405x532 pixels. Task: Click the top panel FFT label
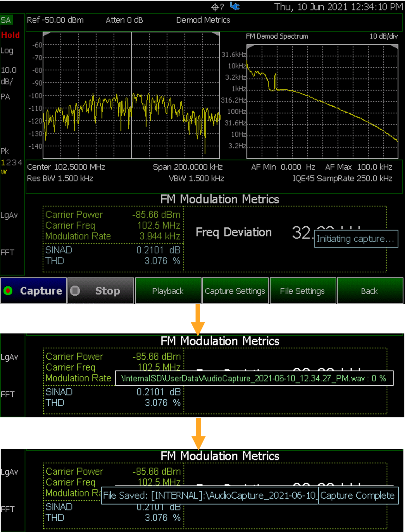pos(7,252)
